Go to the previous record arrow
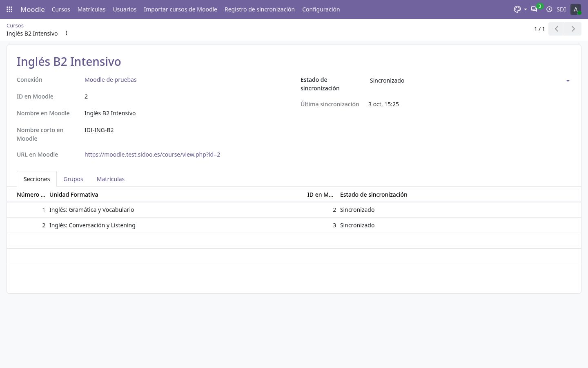This screenshot has width=588, height=368. pos(557,29)
